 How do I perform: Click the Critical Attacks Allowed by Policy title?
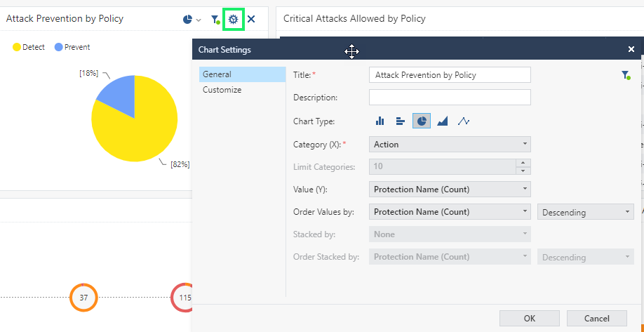coord(354,18)
